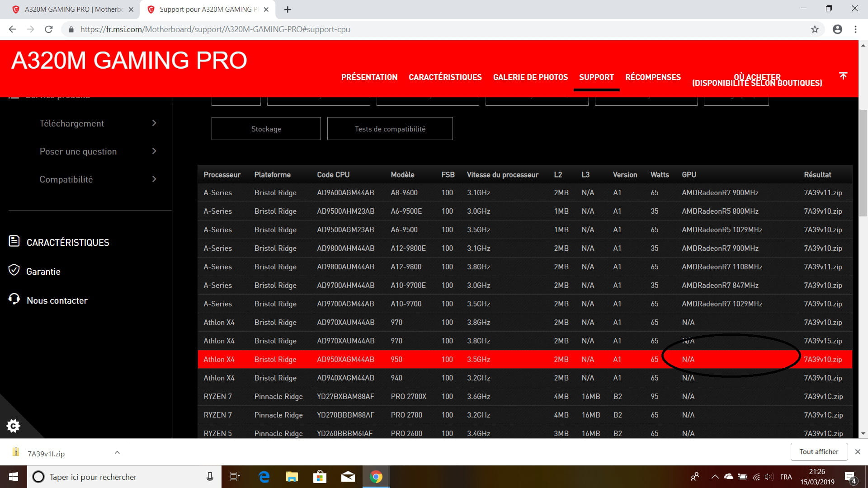Viewport: 868px width, 488px height.
Task: Show hidden tray icons chevron
Action: click(x=715, y=477)
